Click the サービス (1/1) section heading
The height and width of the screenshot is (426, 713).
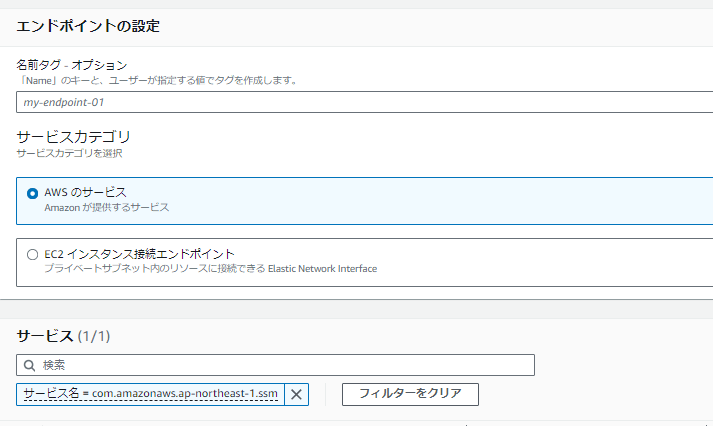[x=63, y=336]
